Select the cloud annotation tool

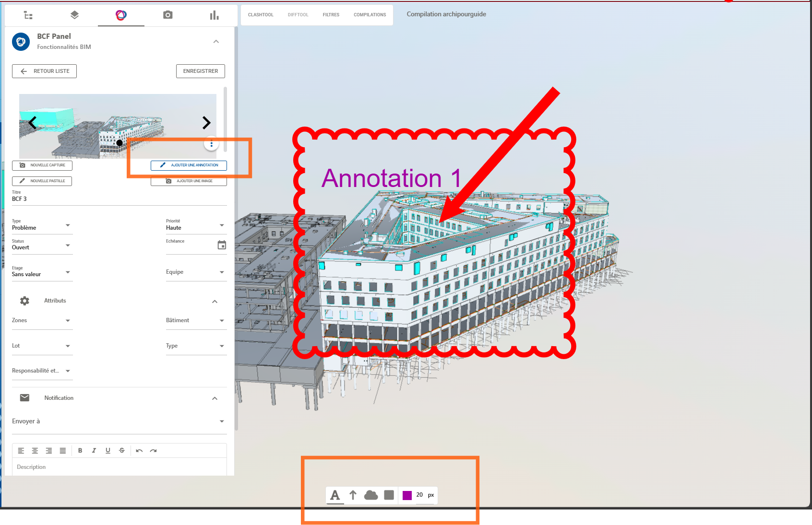371,495
